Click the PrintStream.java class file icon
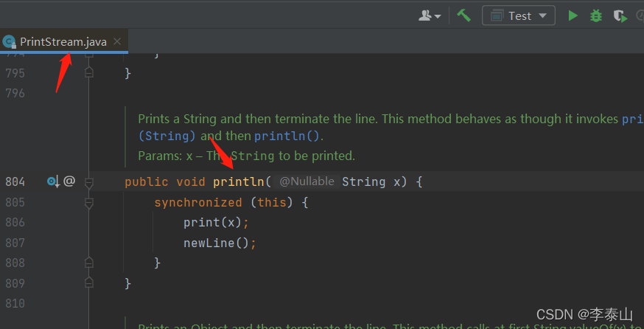 click(9, 41)
